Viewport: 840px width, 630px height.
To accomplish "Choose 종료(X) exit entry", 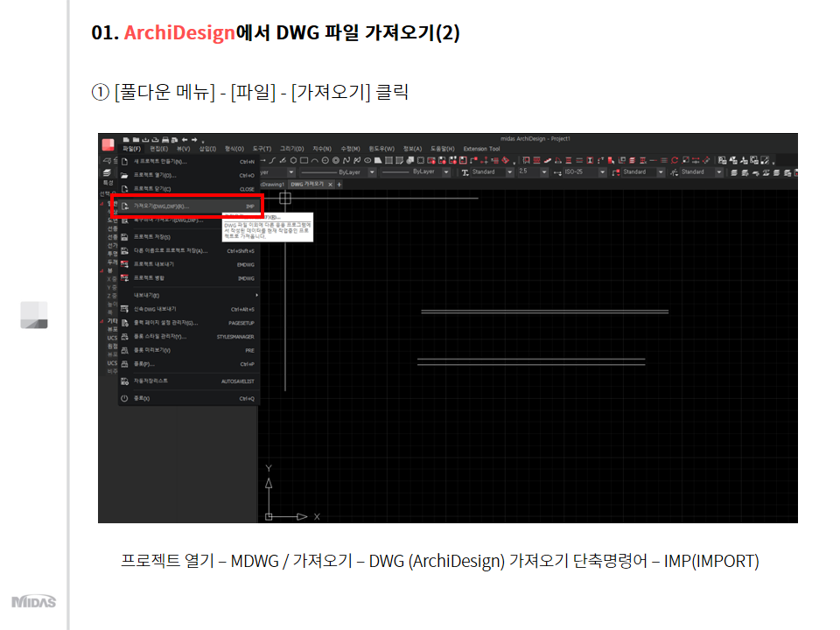I will click(189, 399).
